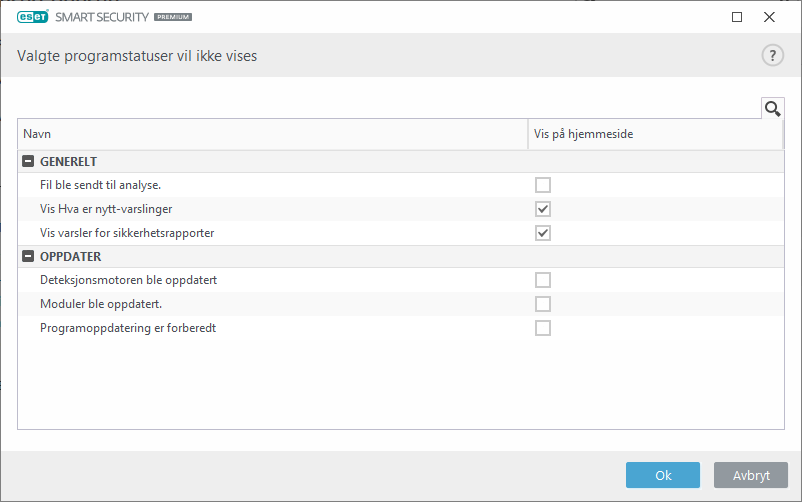
Task: Cancel with the Avbryt button
Action: point(751,475)
